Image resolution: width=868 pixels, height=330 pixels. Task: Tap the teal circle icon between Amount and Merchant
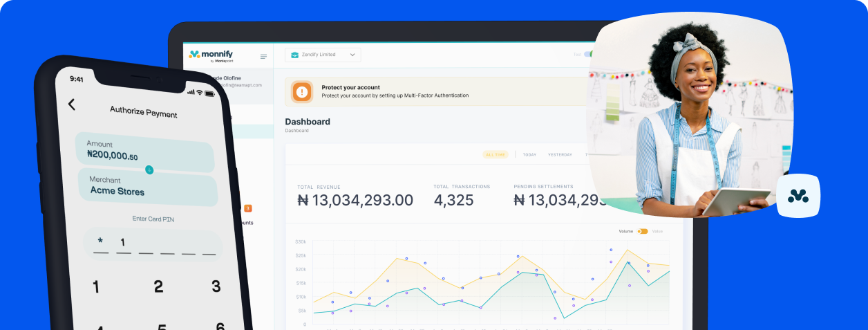pos(149,169)
